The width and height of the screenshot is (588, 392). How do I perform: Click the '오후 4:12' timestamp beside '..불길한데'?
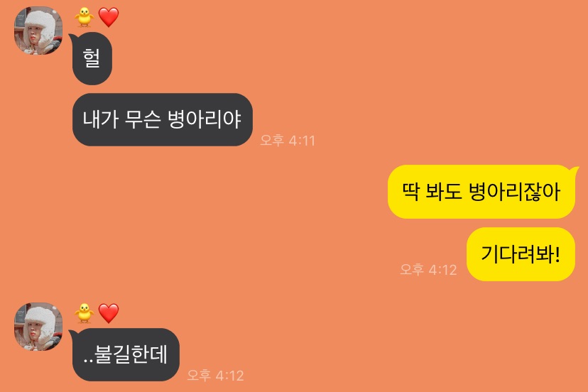pyautogui.click(x=216, y=376)
